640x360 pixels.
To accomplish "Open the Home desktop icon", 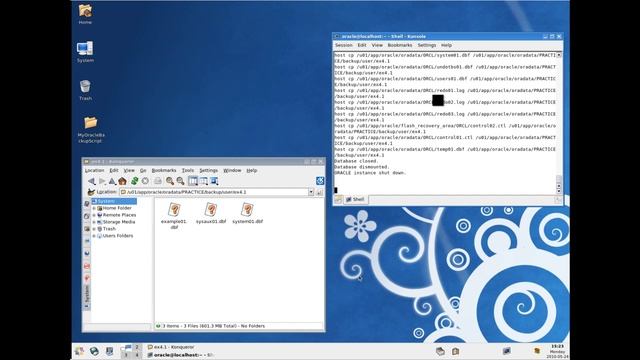I will [85, 14].
